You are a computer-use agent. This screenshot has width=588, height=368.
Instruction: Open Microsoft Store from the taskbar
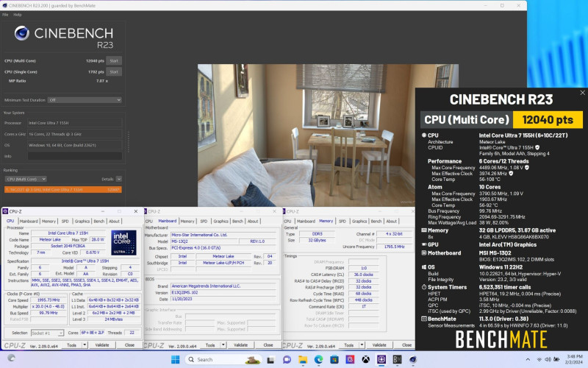pyautogui.click(x=334, y=360)
